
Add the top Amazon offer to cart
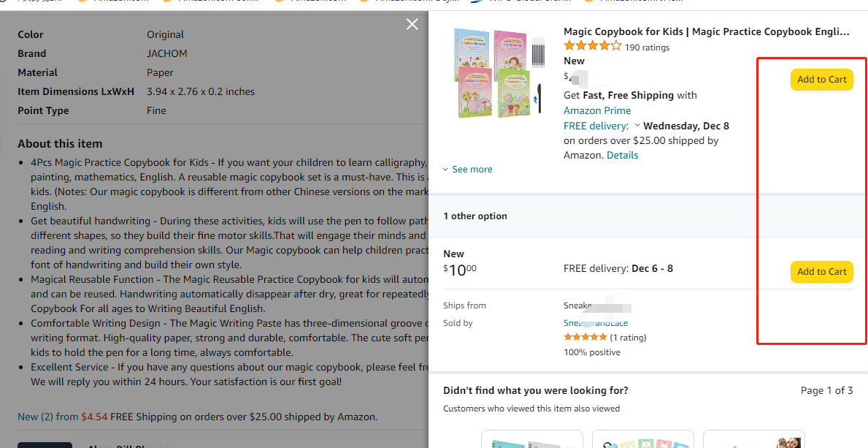821,80
